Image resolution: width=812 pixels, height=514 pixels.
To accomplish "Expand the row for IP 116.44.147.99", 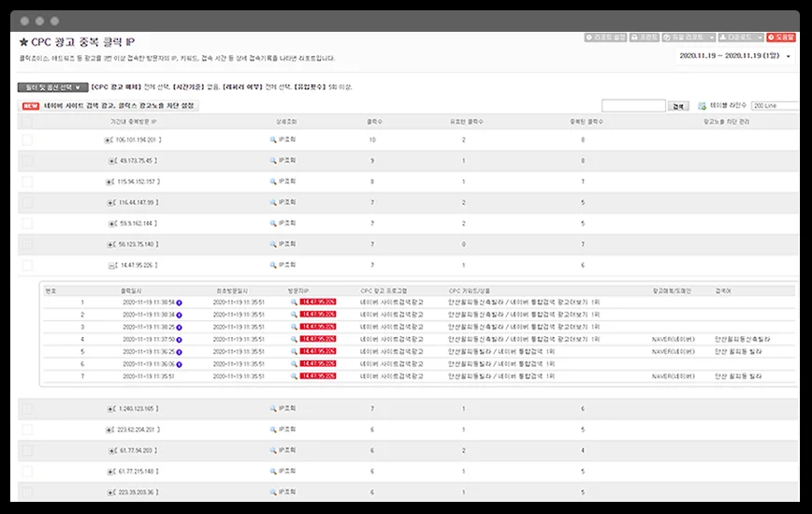I will pyautogui.click(x=111, y=202).
